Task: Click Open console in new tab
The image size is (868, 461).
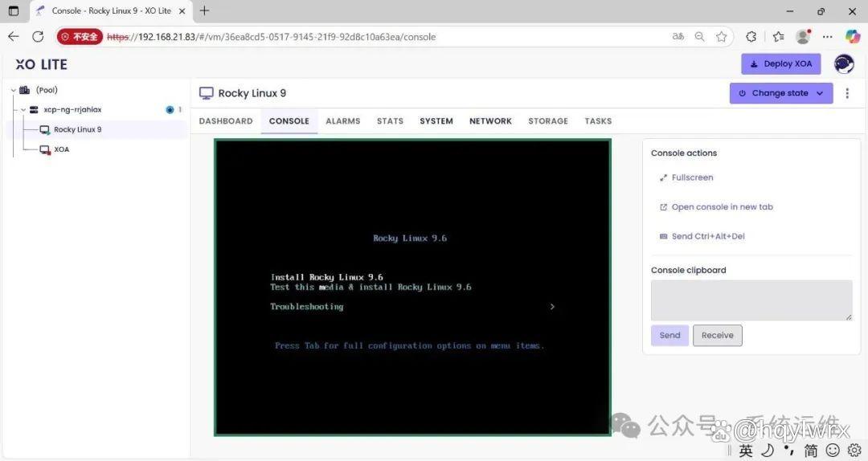Action: click(x=716, y=207)
